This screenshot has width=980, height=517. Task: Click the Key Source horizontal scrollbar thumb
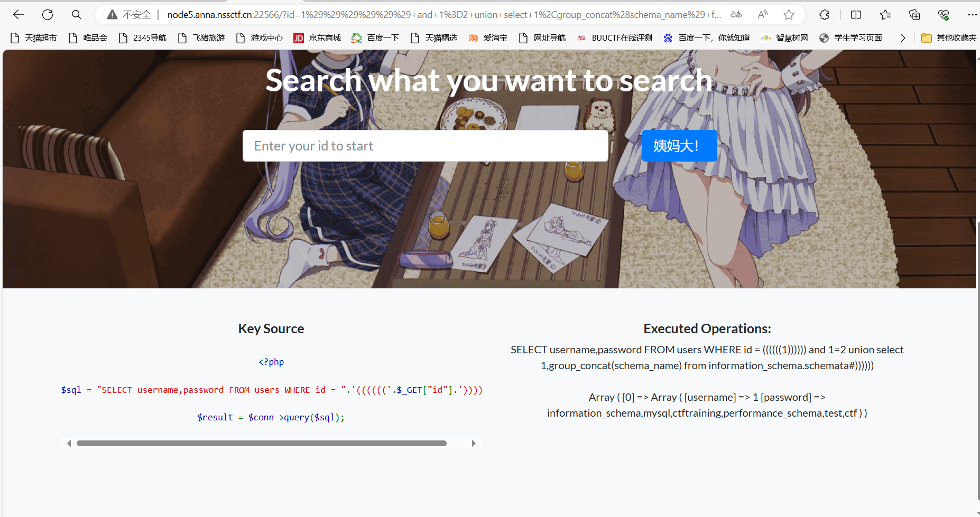[262, 444]
